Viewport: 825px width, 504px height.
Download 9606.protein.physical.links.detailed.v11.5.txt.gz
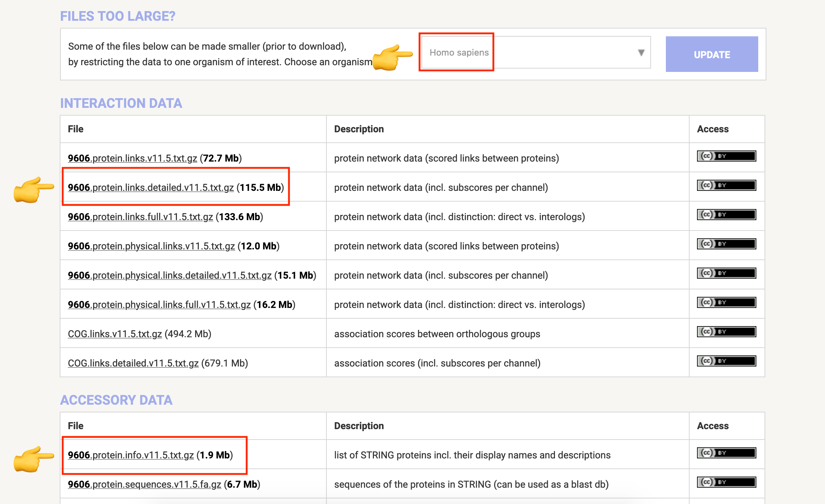[170, 275]
